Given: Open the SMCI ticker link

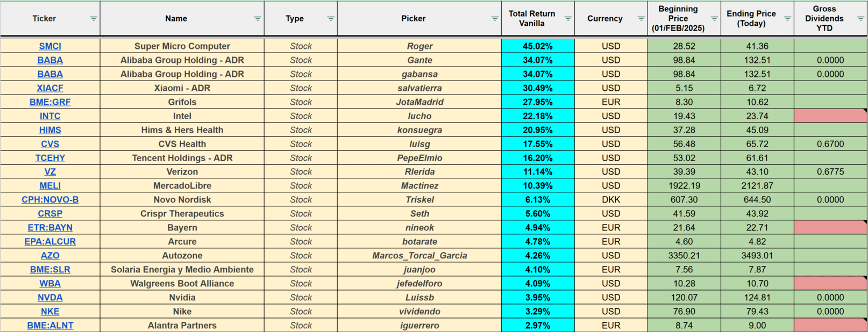Looking at the screenshot, I should pos(50,46).
